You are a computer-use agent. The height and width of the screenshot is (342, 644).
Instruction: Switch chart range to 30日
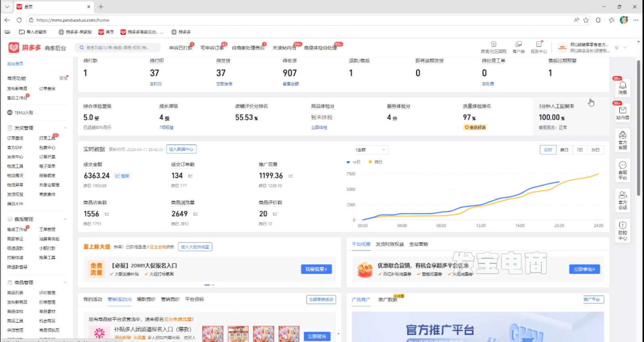[x=595, y=150]
